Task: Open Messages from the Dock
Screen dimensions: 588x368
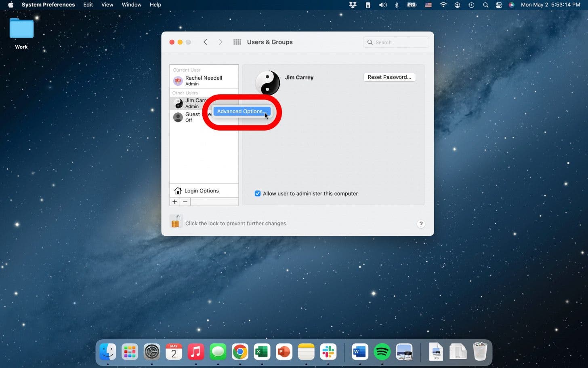Action: coord(218,352)
